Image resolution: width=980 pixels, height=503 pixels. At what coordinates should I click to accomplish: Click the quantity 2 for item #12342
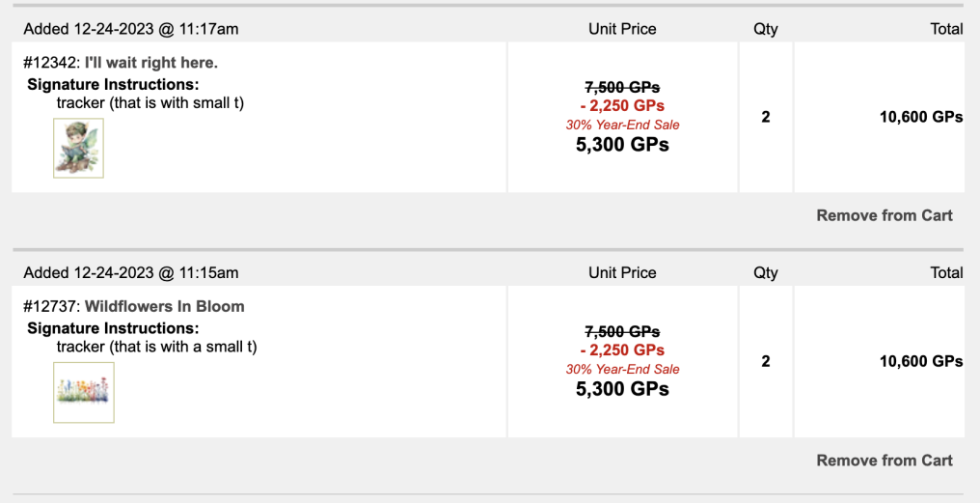point(766,117)
